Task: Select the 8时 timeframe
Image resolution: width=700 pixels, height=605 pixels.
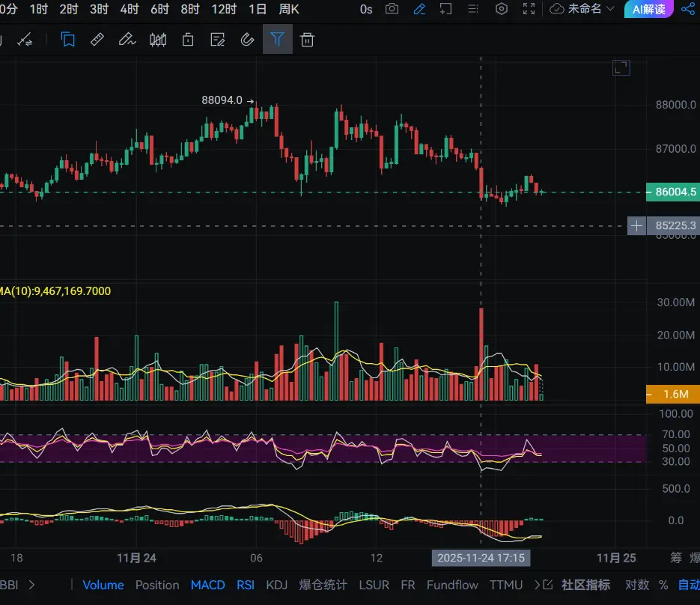Action: click(190, 9)
